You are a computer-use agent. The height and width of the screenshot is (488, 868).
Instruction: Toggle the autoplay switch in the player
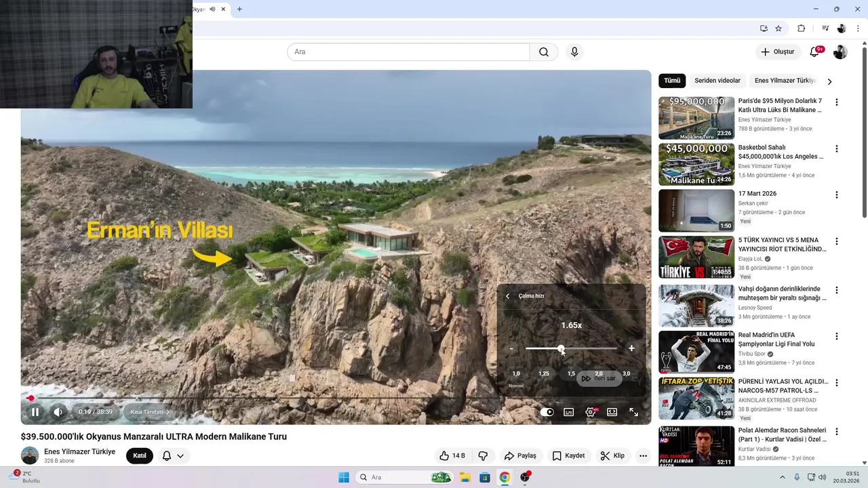pos(547,412)
